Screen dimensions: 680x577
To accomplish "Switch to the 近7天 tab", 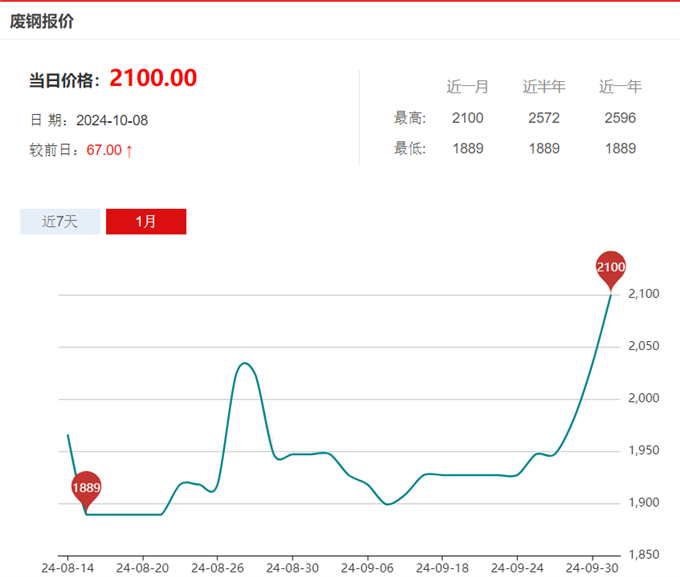I will pyautogui.click(x=60, y=221).
